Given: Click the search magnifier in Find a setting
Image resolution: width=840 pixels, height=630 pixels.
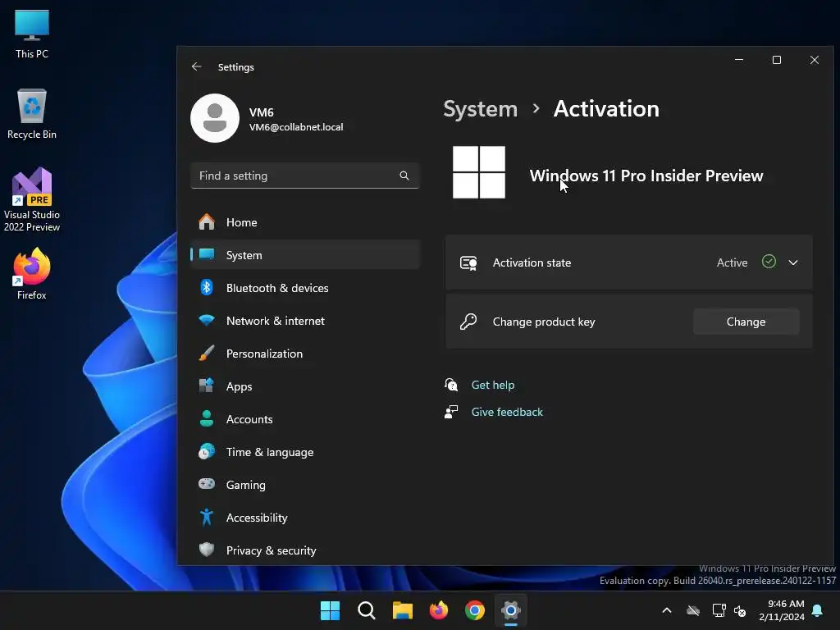Looking at the screenshot, I should click(x=404, y=176).
